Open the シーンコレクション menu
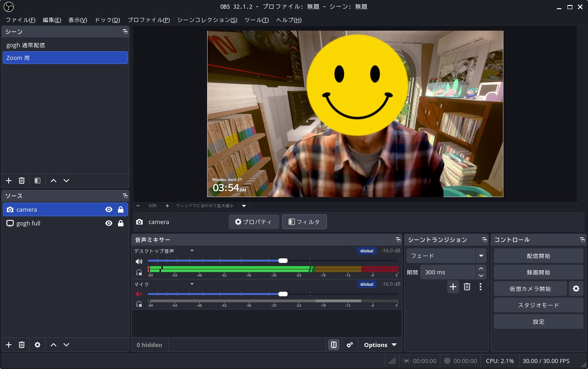This screenshot has width=588, height=369. tap(207, 20)
